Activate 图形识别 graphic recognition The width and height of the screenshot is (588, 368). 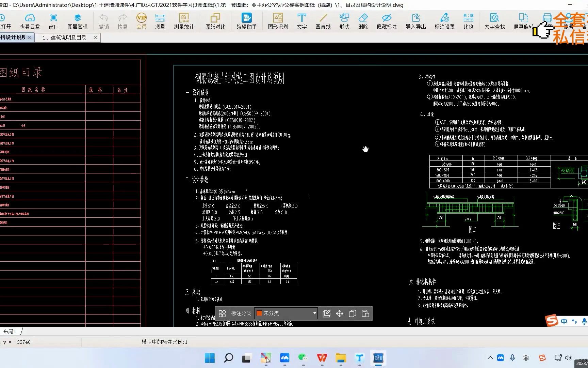(278, 21)
